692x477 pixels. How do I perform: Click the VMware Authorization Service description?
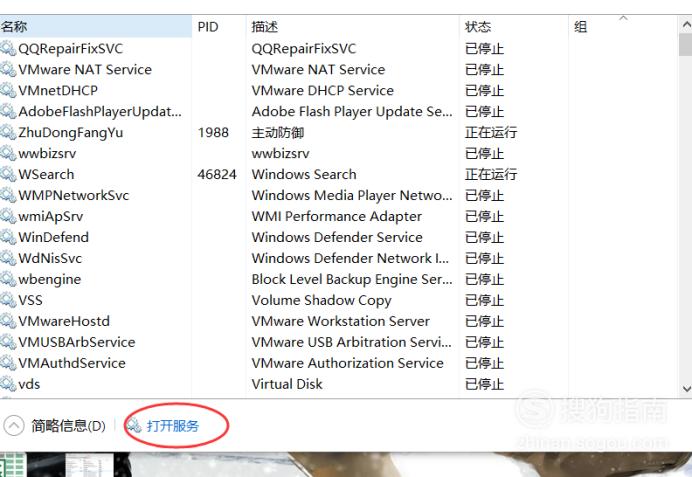point(348,363)
